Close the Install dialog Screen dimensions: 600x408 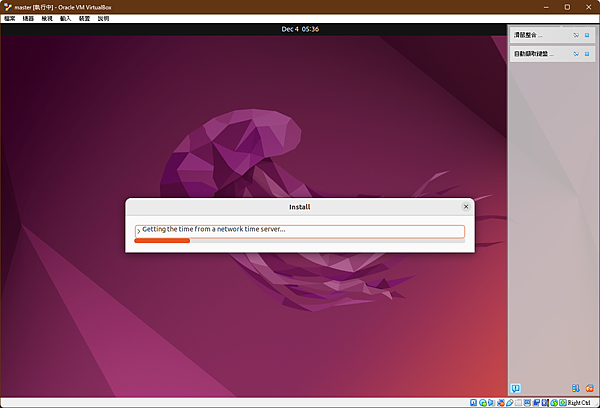[466, 207]
